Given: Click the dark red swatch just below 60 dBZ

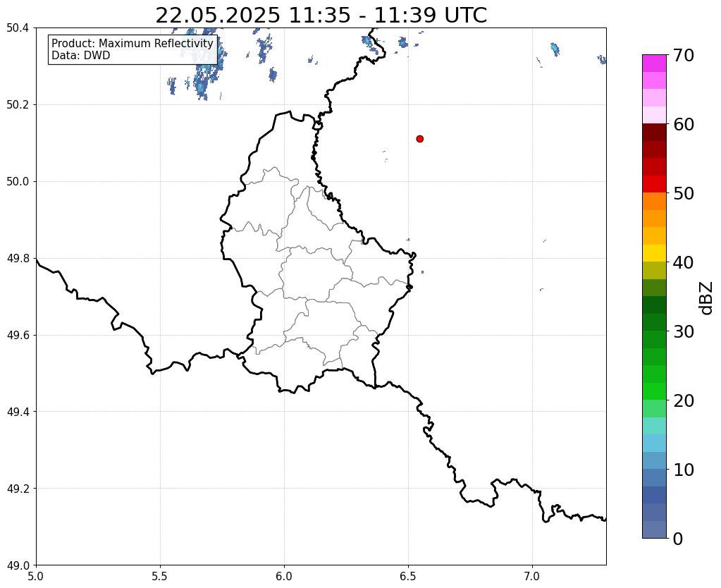Looking at the screenshot, I should point(654,133).
